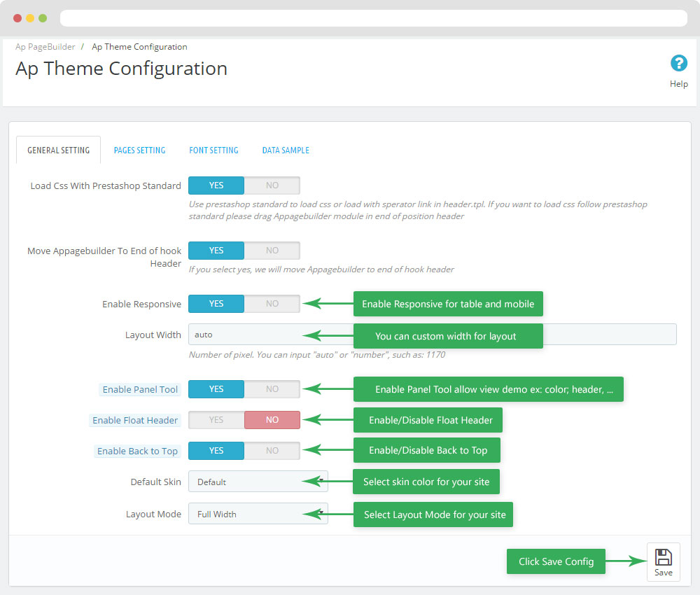Click the green maximize window dot
Image resolution: width=700 pixels, height=595 pixels.
tap(43, 18)
